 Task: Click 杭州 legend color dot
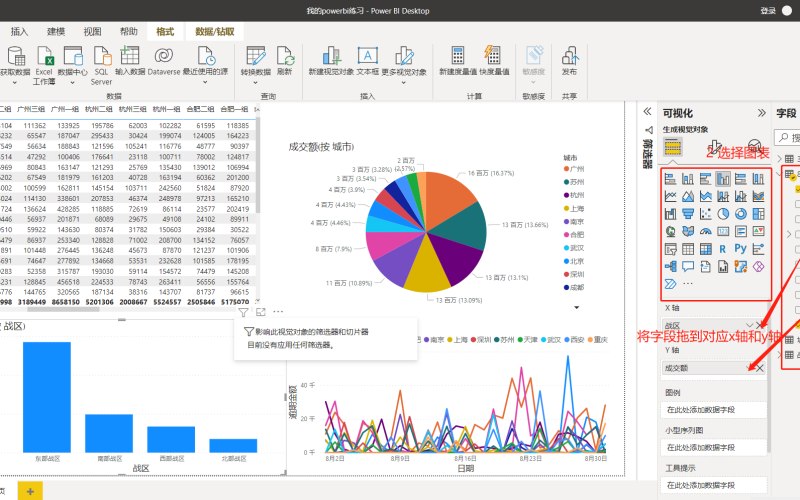(x=566, y=195)
